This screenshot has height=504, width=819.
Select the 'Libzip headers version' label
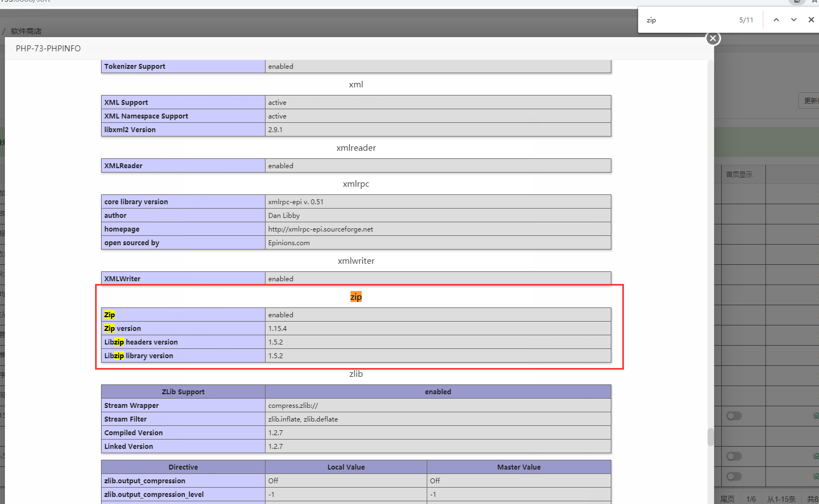pos(141,342)
